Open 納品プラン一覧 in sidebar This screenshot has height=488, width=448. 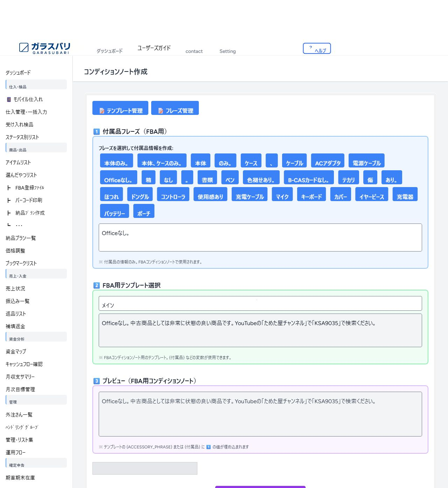point(21,238)
